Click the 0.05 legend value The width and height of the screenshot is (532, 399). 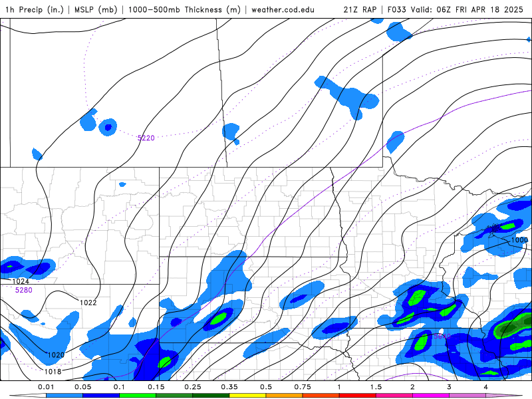[82, 387]
